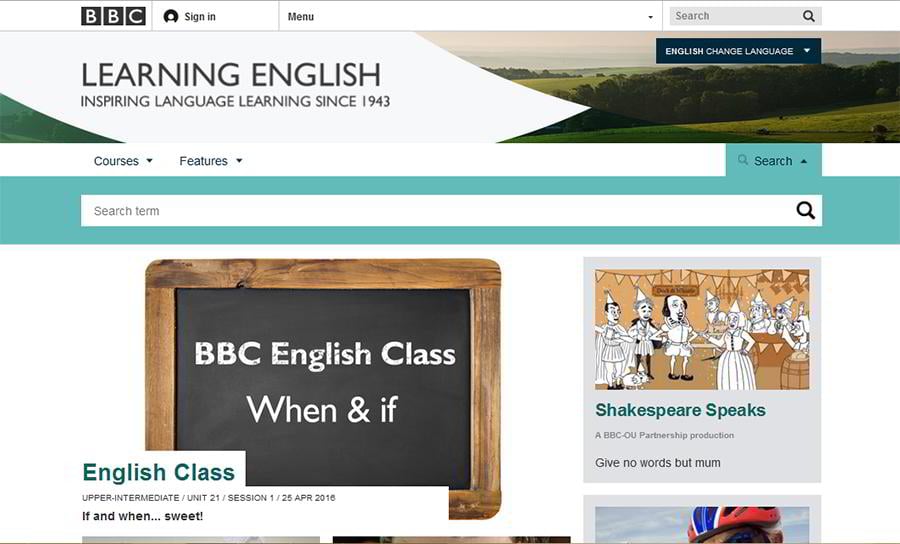Viewport: 900px width, 544px height.
Task: Click the Learning English title banner
Action: [231, 75]
